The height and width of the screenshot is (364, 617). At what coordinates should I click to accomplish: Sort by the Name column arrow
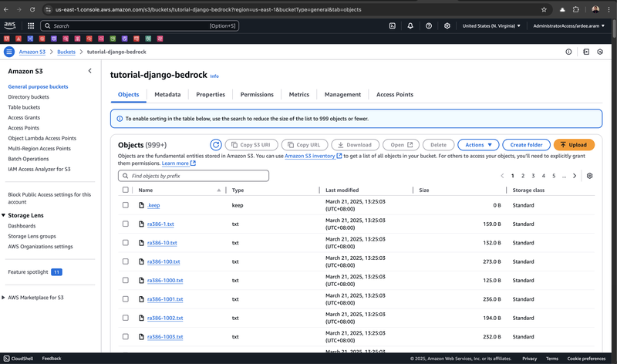point(219,190)
